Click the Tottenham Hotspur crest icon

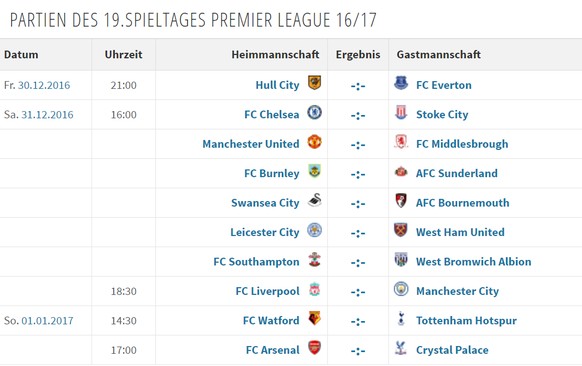pos(401,318)
